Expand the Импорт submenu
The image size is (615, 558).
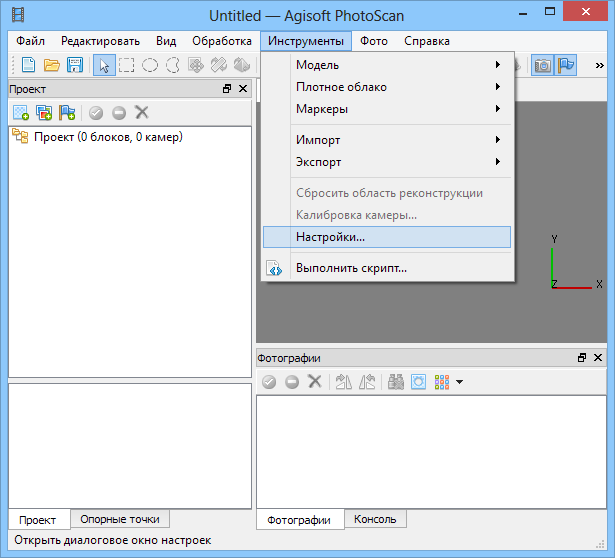click(387, 140)
